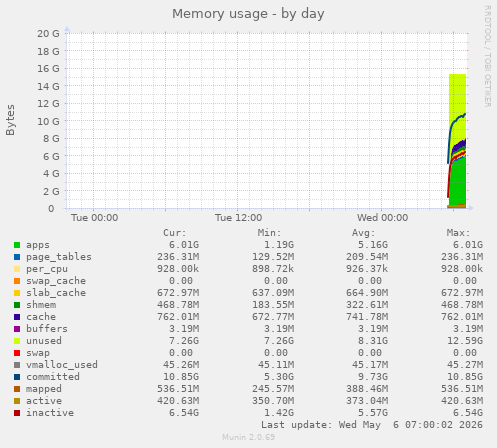
Task: Click the 'Bytes' vertical axis title
Action: click(x=10, y=120)
